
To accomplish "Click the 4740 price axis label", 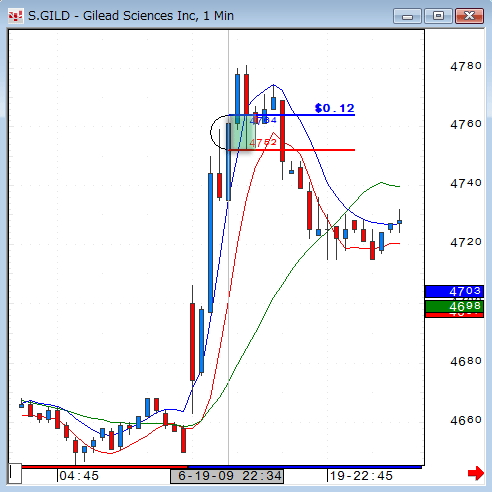I will pos(466,183).
